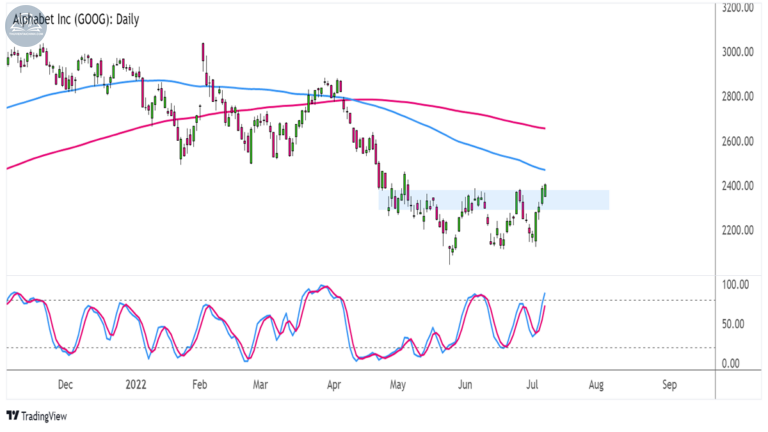Click the Sep label on time axis
Viewport: 768px width, 432px height.
669,384
